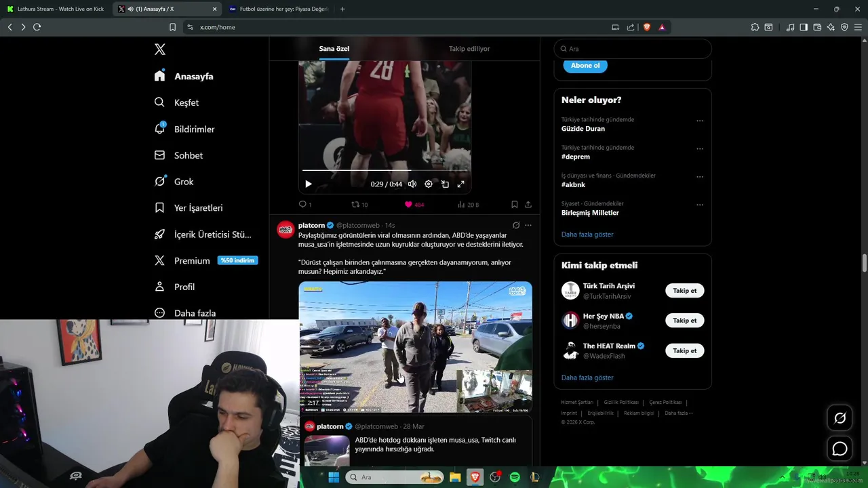The height and width of the screenshot is (488, 868).
Task: Open the browser extensions puzzle icon
Action: point(755,27)
